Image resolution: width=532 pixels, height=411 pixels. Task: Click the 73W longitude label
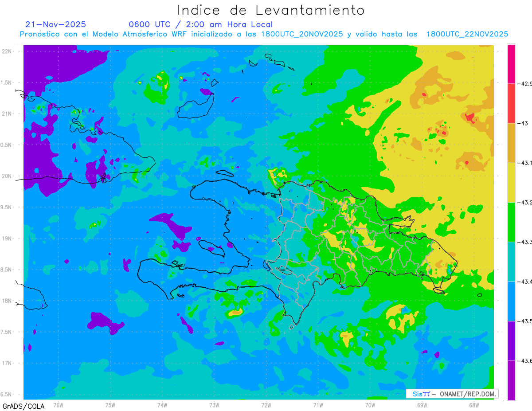214,405
